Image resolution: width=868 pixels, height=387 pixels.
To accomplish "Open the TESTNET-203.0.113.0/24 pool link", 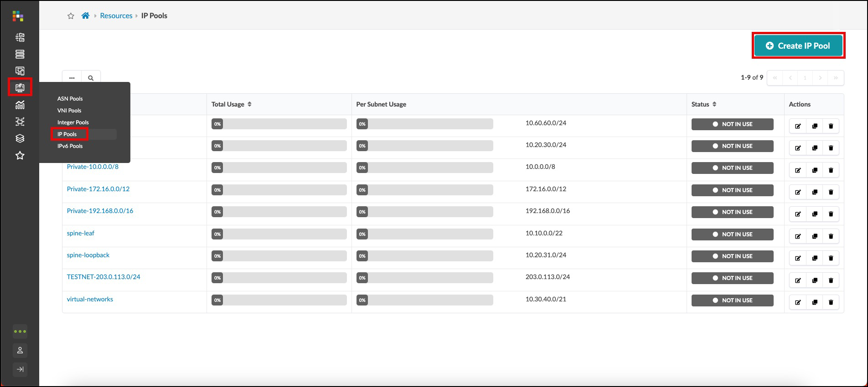I will tap(103, 277).
